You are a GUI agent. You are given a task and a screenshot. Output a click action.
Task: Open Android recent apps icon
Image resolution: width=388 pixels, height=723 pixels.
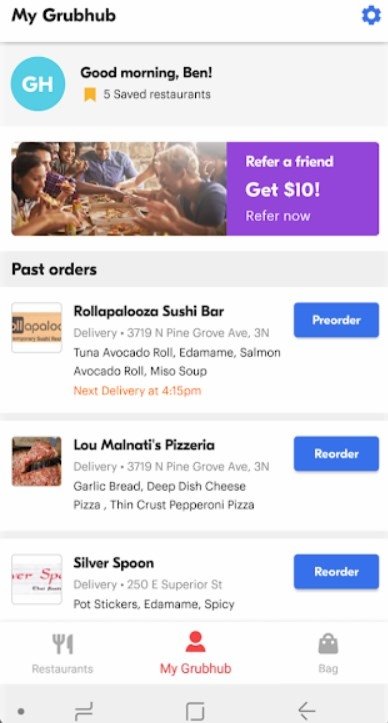tap(84, 711)
